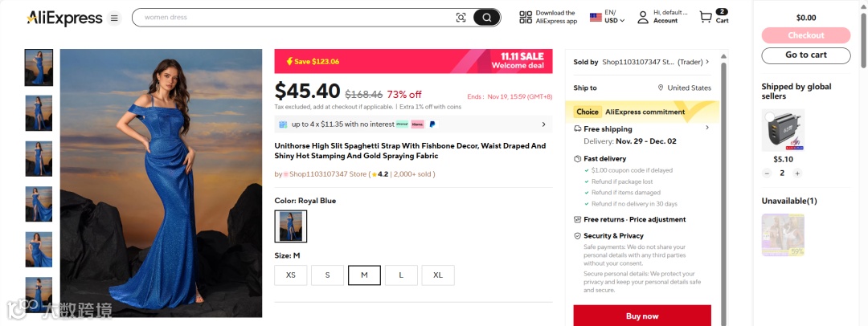Click the plus quantity icon in cart
868x326 pixels.
[797, 173]
